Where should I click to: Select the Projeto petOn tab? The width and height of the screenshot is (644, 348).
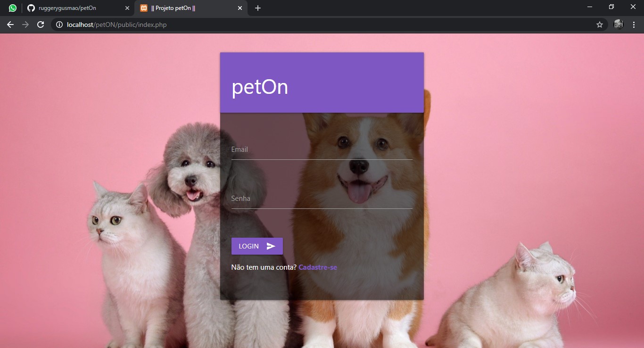pos(191,8)
